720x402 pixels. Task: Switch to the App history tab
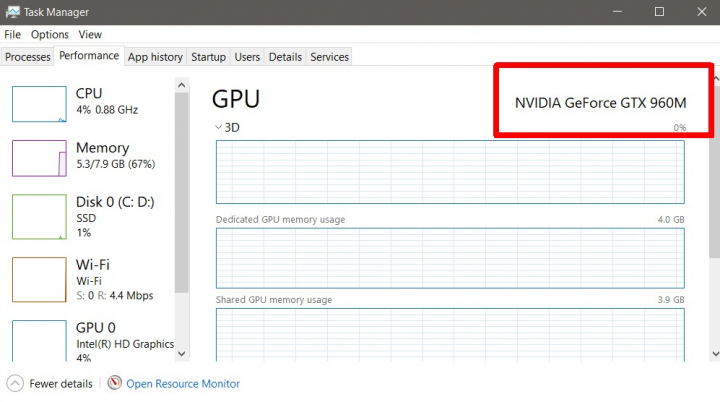(x=155, y=57)
